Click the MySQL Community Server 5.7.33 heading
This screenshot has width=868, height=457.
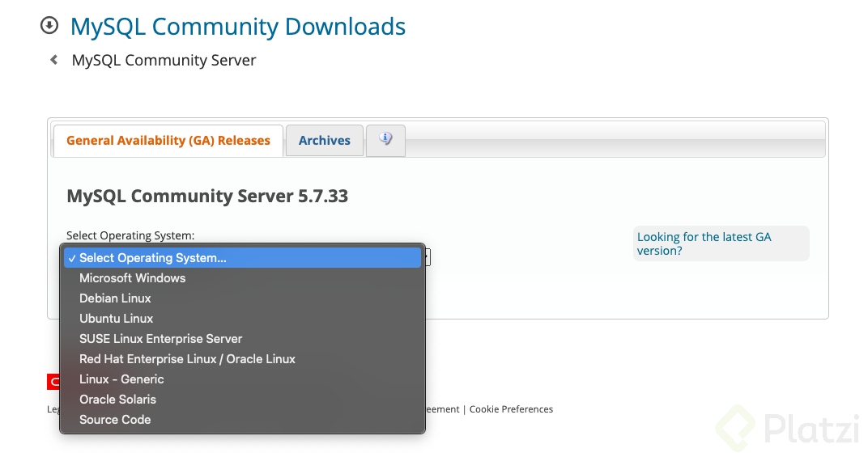(x=207, y=196)
